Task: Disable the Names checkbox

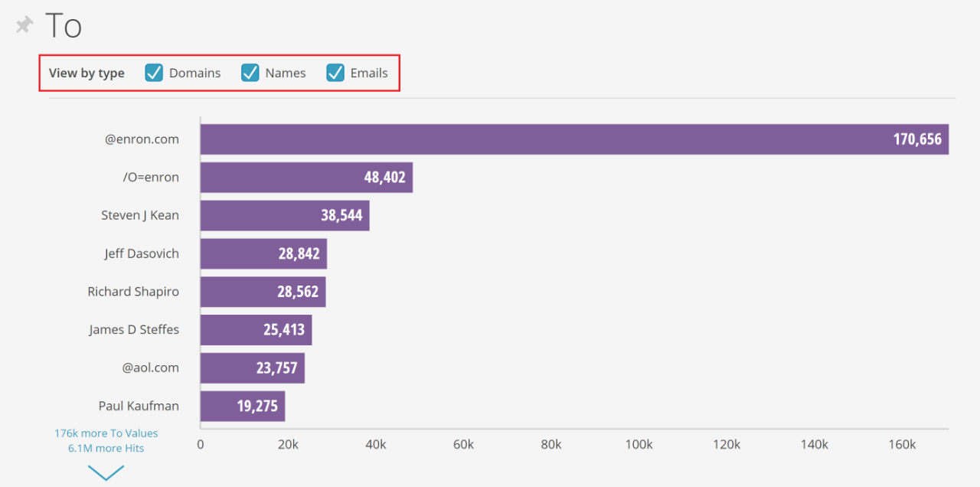Action: tap(250, 73)
